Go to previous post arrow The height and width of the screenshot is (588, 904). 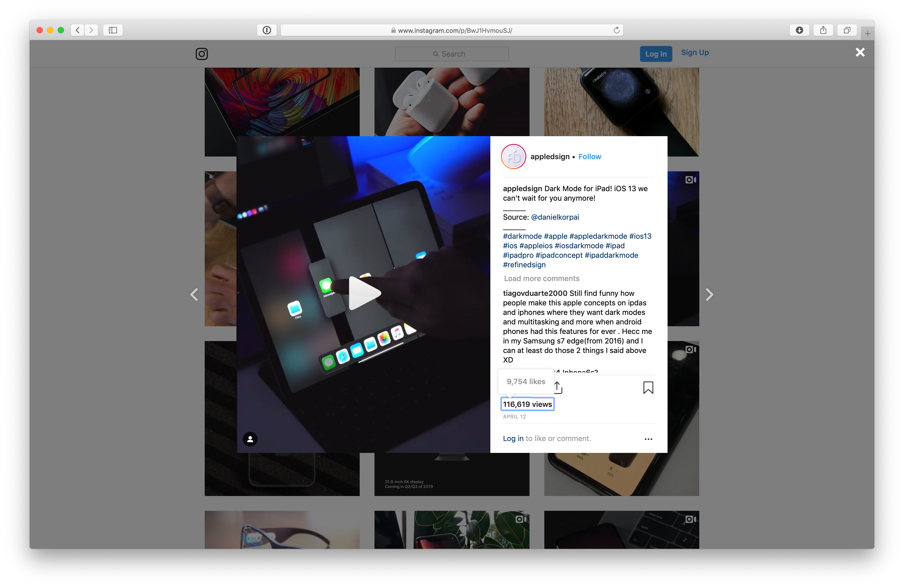[x=194, y=295]
